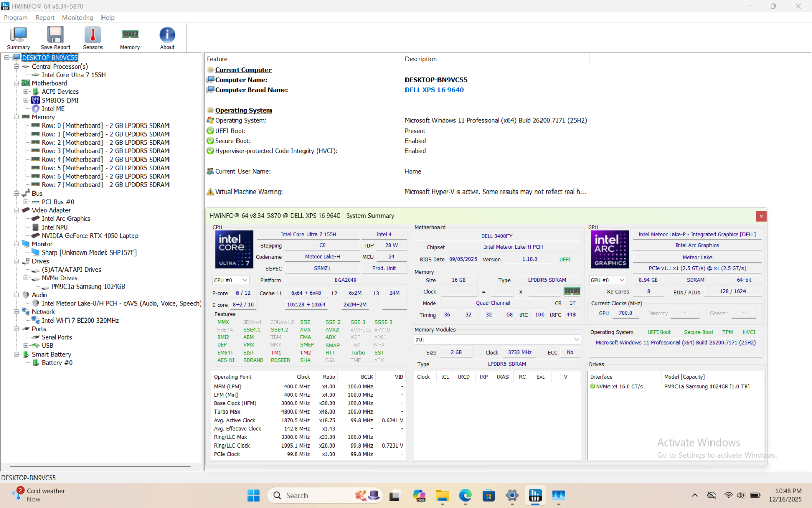Open the CPU #0 selector dropdown
Image resolution: width=812 pixels, height=508 pixels.
pos(230,280)
